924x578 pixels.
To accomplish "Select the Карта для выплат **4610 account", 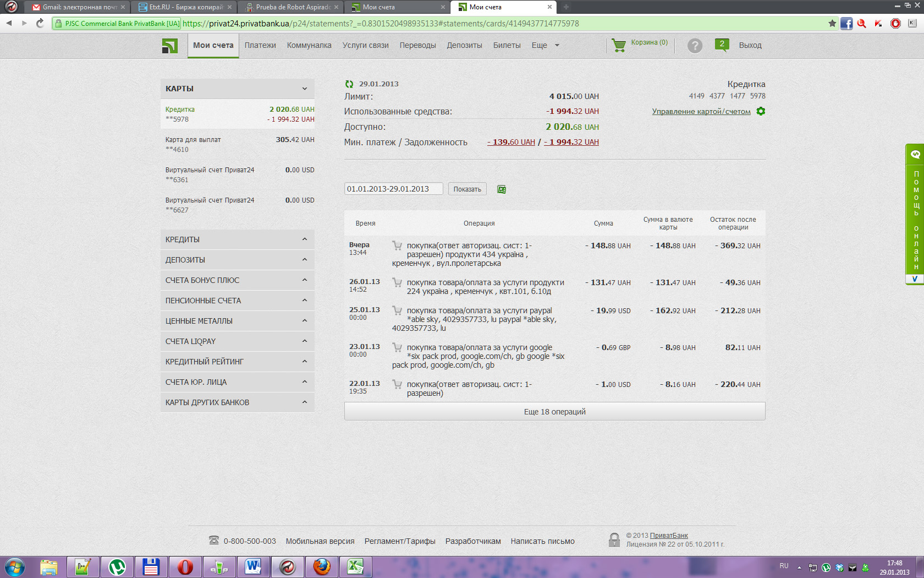I will [x=238, y=144].
